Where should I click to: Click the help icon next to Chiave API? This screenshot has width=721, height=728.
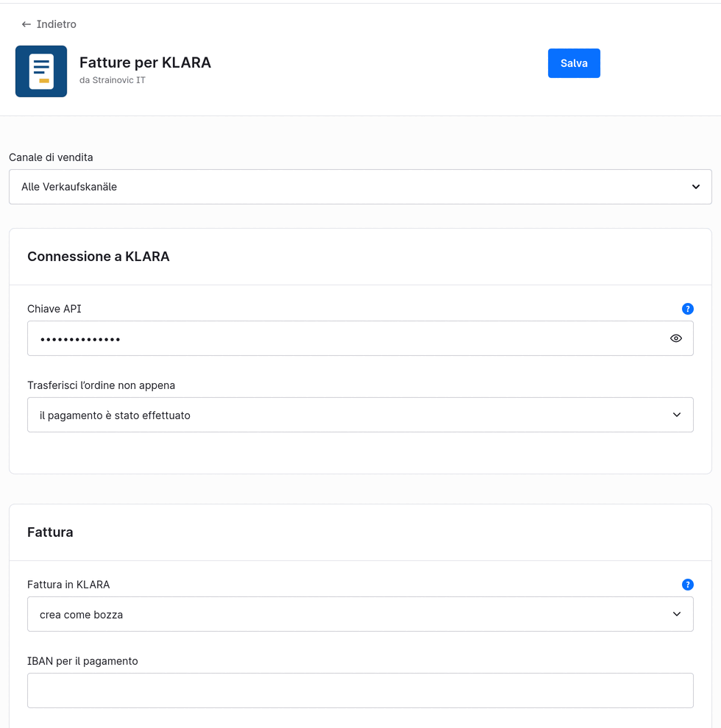pyautogui.click(x=688, y=309)
